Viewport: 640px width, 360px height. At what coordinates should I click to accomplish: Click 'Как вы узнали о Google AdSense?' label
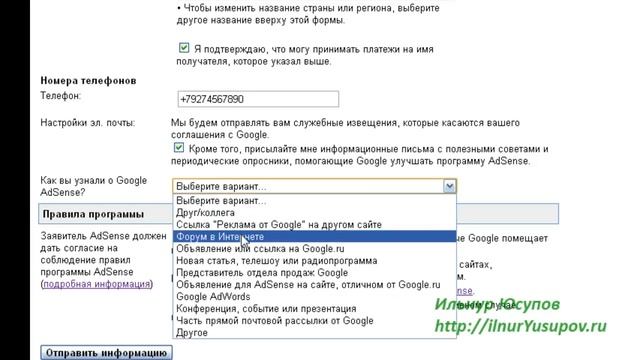pos(93,186)
